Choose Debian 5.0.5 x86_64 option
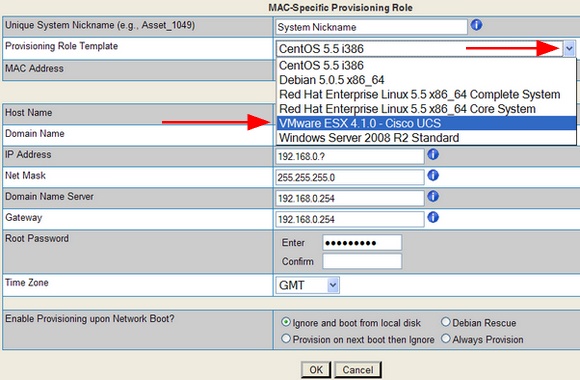This screenshot has width=580, height=380. (x=426, y=80)
